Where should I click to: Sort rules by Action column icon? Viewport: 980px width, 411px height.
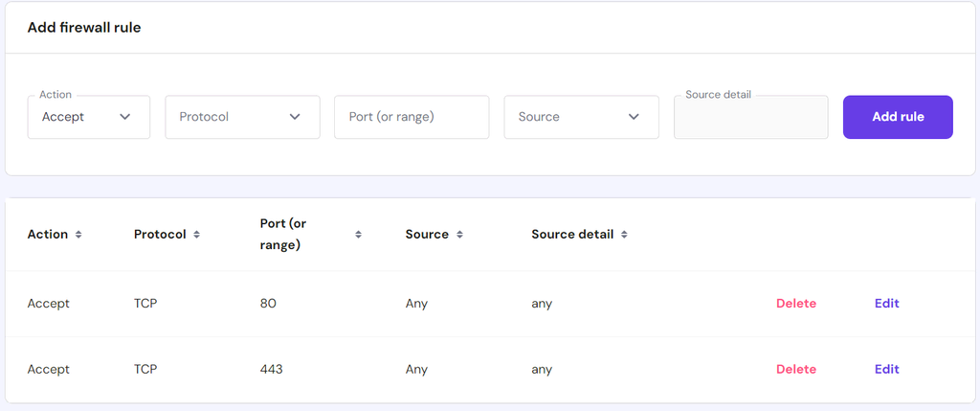(78, 235)
